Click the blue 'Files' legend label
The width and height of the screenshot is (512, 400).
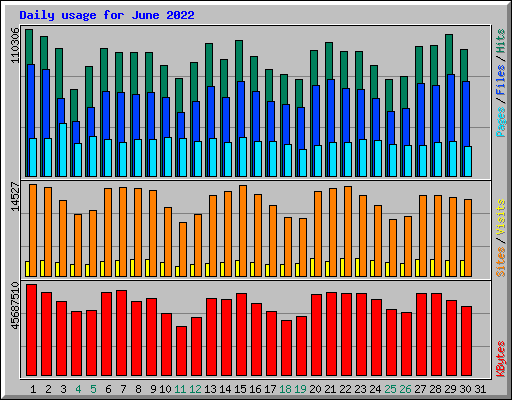pyautogui.click(x=501, y=80)
